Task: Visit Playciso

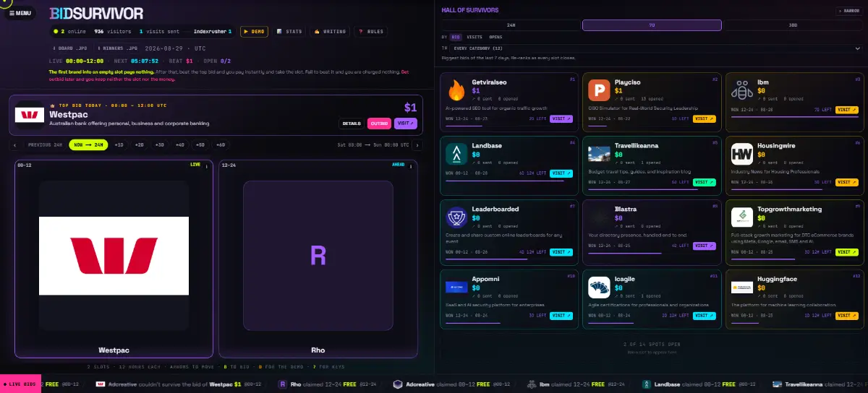Action: click(704, 118)
